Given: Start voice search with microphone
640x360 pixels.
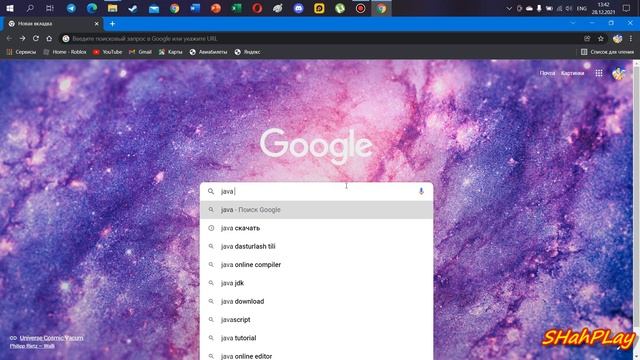Looking at the screenshot, I should (421, 191).
